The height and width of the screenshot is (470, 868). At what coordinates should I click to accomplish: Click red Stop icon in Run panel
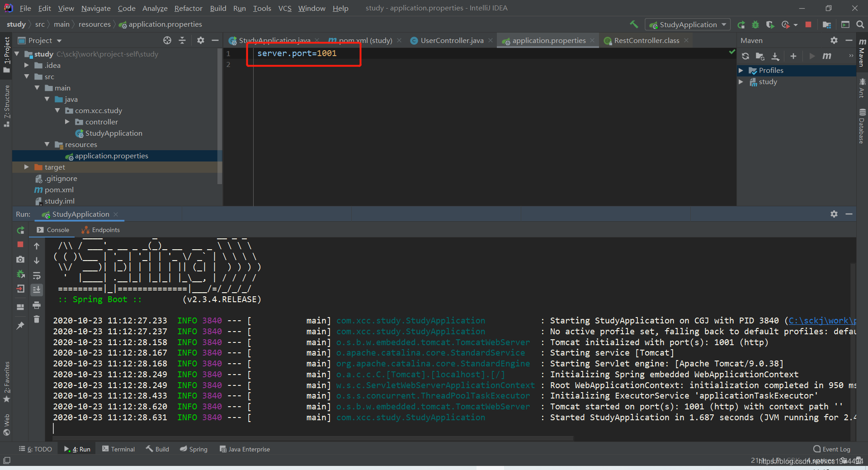click(x=20, y=244)
